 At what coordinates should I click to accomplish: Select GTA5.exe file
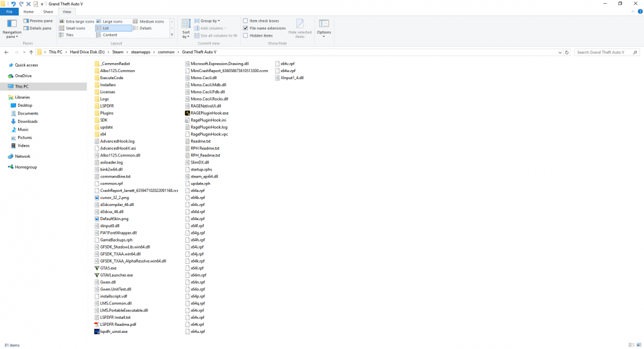(106, 268)
